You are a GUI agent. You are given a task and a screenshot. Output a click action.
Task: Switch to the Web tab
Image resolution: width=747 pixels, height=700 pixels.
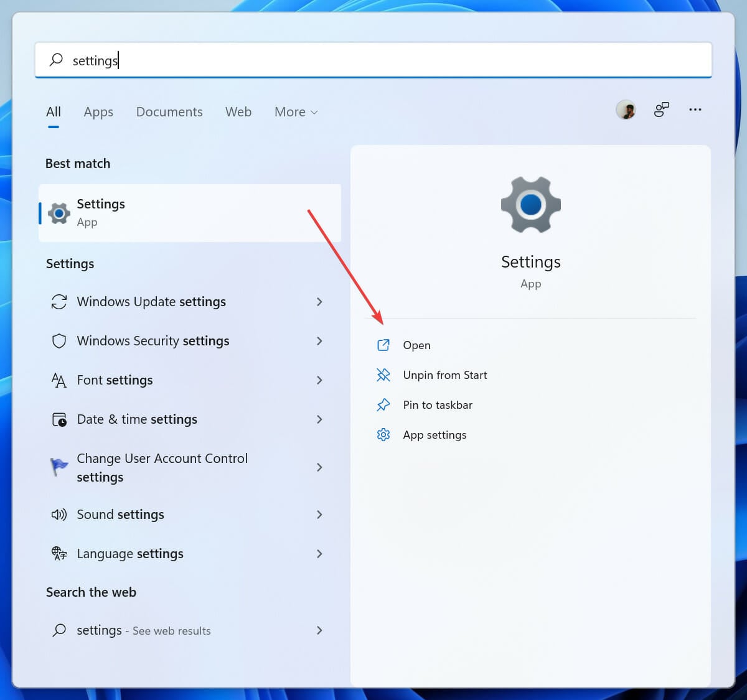(x=238, y=112)
